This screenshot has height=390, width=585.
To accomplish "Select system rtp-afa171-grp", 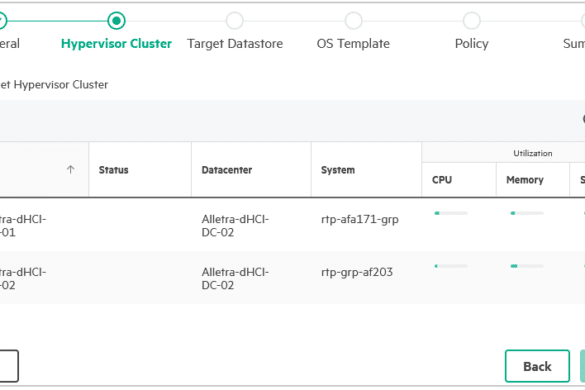I will tap(360, 219).
